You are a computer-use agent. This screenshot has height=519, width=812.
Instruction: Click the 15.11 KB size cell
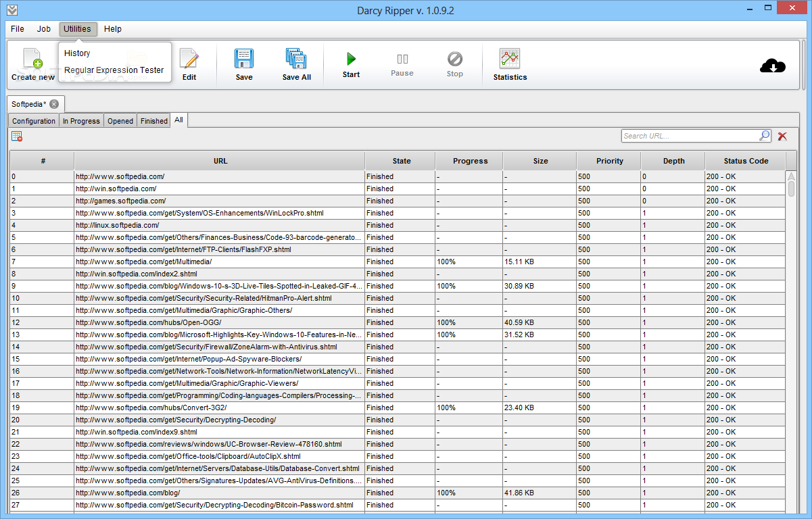point(540,262)
